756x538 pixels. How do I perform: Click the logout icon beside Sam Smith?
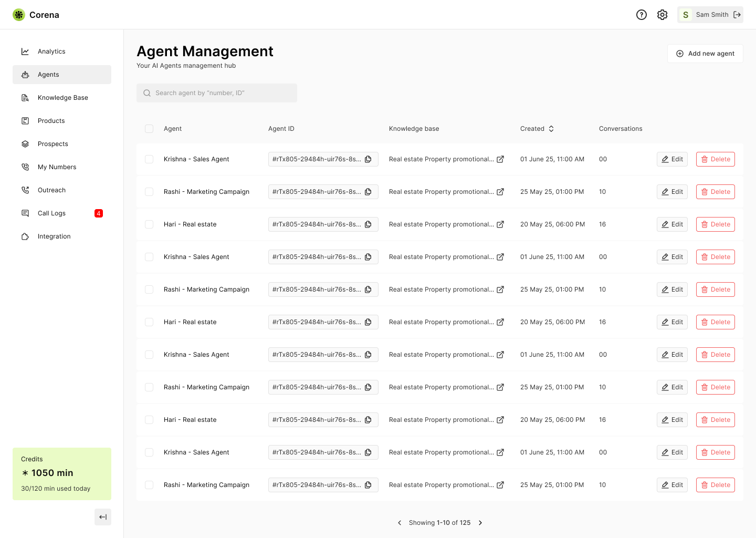737,15
